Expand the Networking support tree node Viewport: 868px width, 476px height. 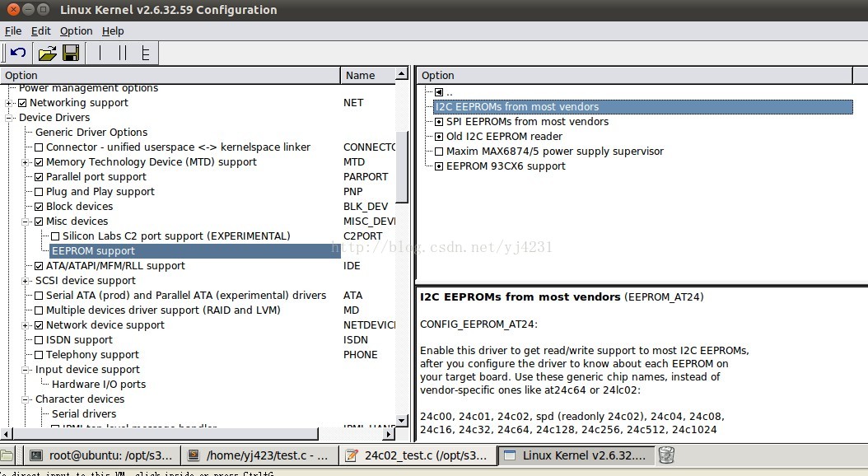(x=8, y=103)
